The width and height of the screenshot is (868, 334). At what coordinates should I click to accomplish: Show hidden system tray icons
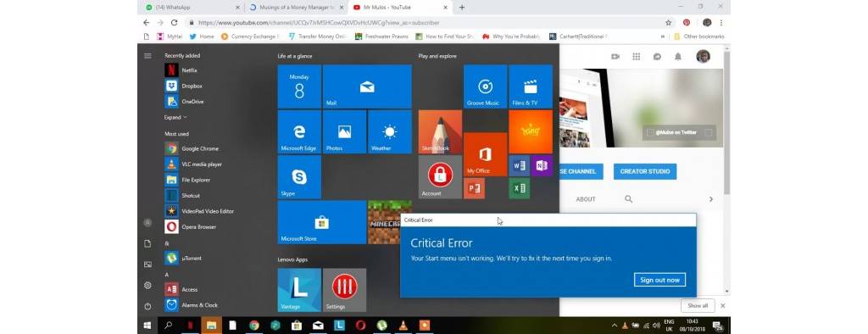point(614,326)
